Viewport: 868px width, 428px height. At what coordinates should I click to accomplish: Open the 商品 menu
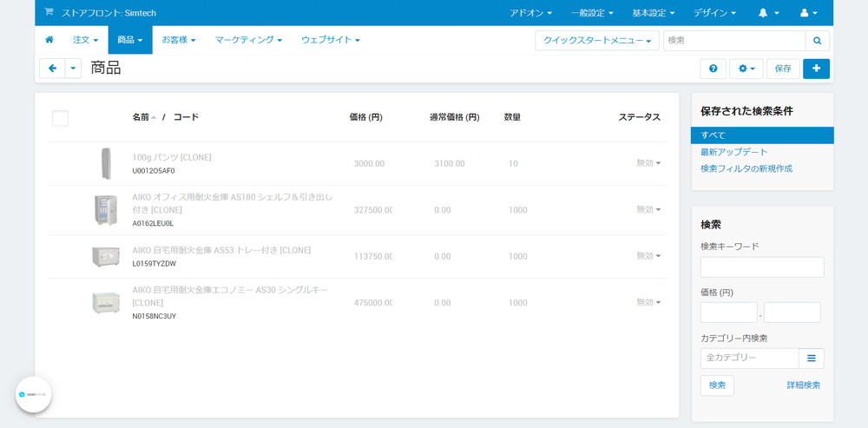pyautogui.click(x=130, y=40)
